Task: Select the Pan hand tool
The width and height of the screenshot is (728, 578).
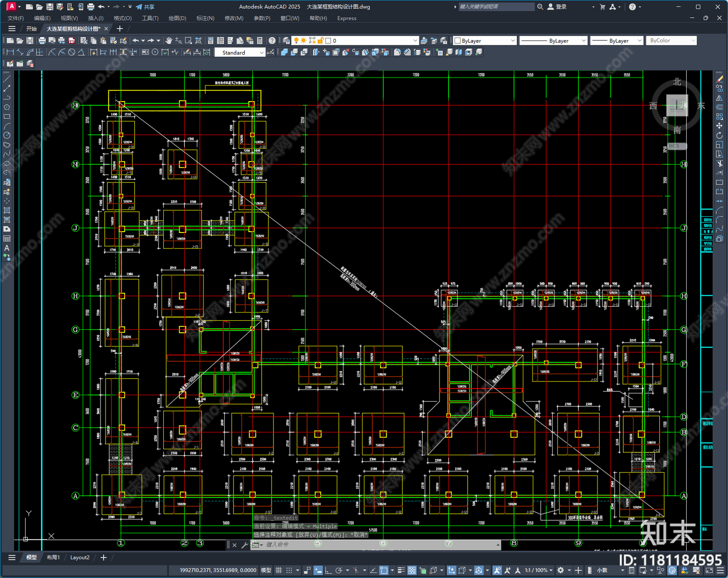Action: point(169,41)
